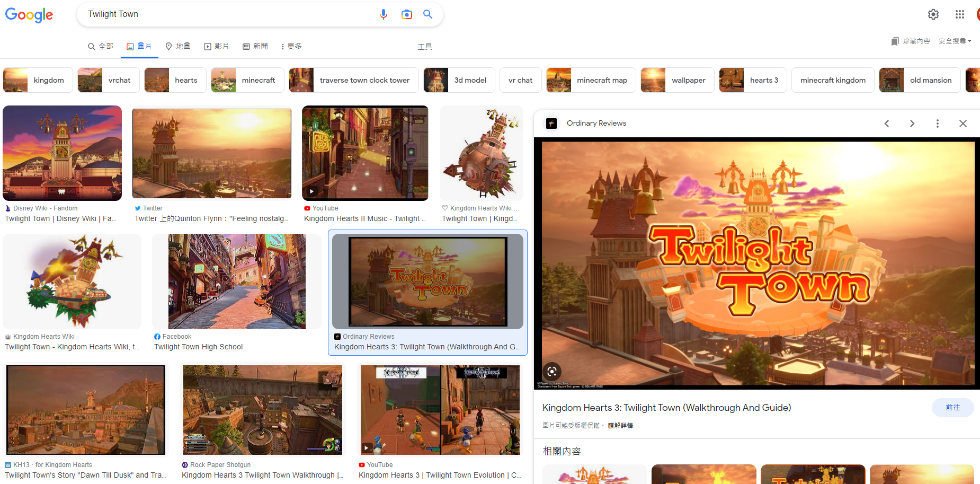Viewport: 980px width, 484px height.
Task: Start voice search with microphone icon
Action: 384,14
